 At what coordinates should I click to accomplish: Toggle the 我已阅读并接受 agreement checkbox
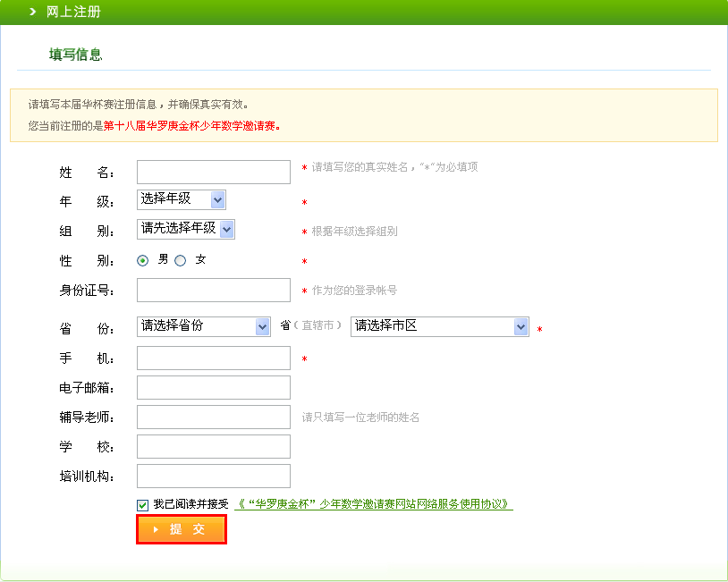click(143, 505)
